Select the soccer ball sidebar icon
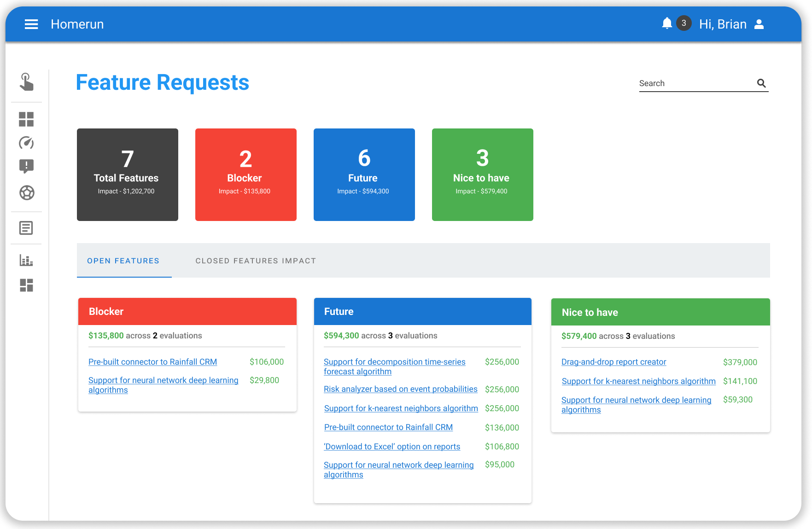This screenshot has width=812, height=529. coord(26,193)
